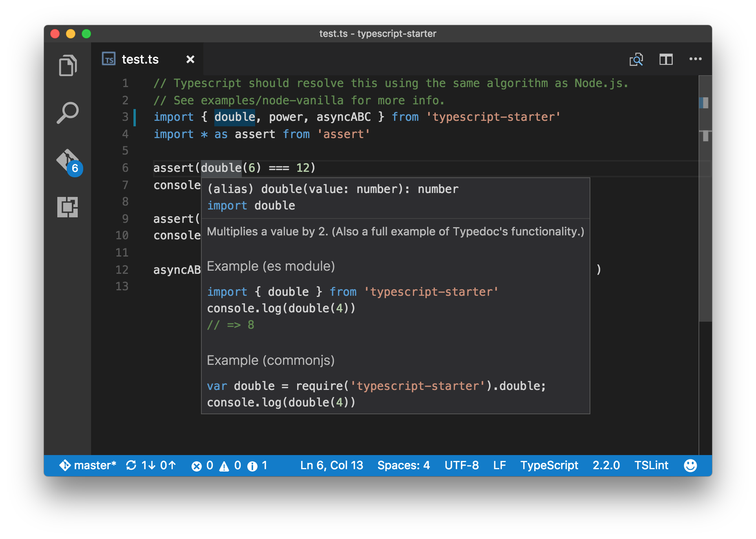756x539 pixels.
Task: Show warnings count in status bar
Action: [x=230, y=465]
